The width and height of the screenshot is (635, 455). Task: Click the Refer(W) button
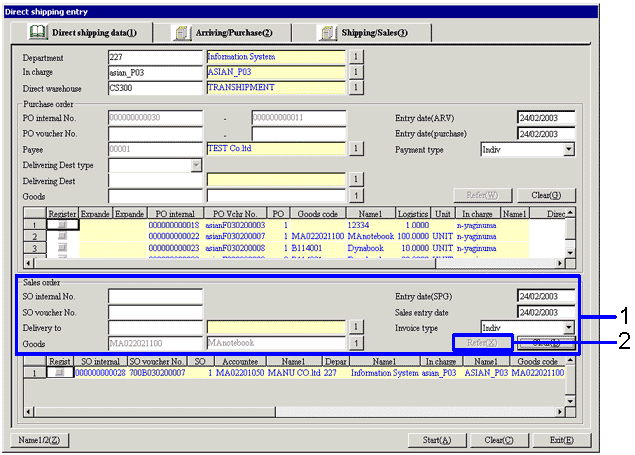pos(482,196)
